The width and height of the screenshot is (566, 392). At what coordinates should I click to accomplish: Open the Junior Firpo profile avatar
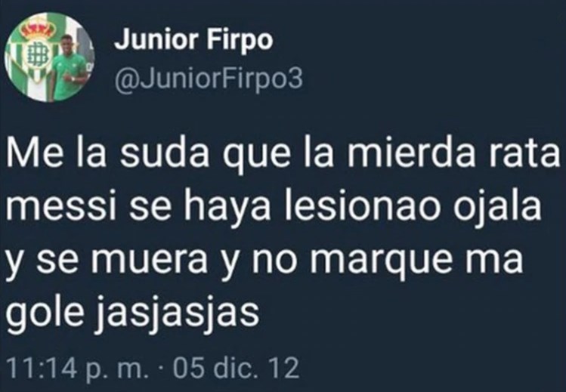49,57
